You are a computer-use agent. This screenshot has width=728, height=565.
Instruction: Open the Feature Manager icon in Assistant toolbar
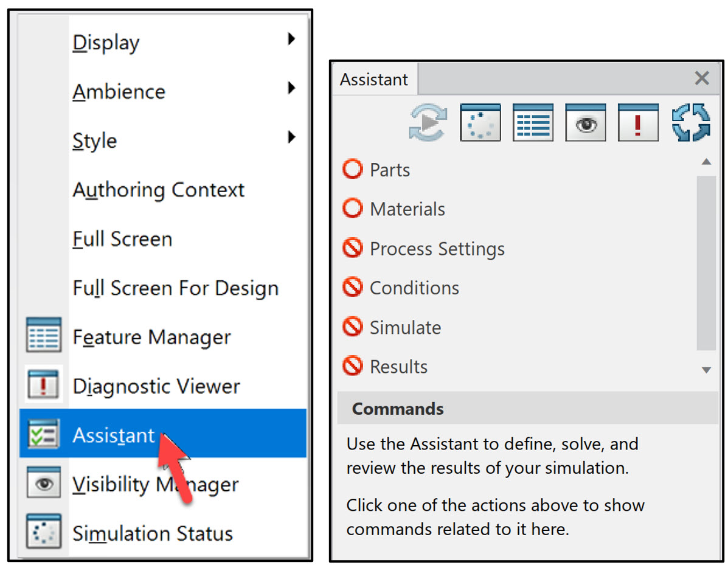533,122
